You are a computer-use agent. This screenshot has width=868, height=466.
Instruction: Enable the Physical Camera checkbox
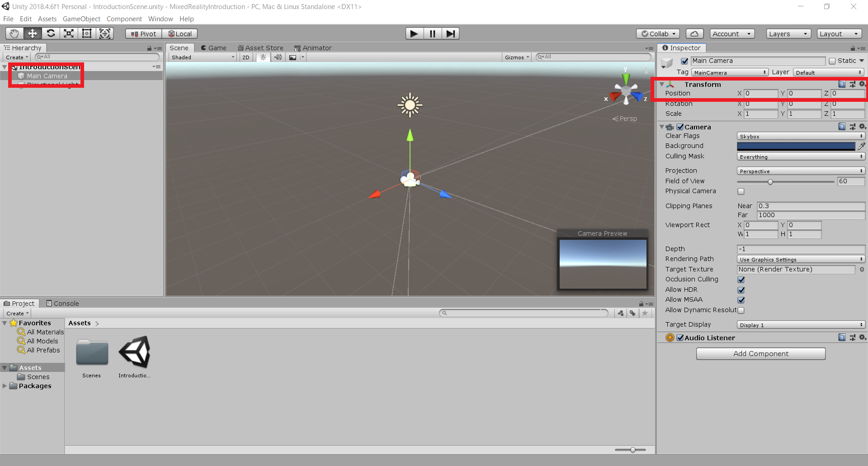(x=741, y=191)
